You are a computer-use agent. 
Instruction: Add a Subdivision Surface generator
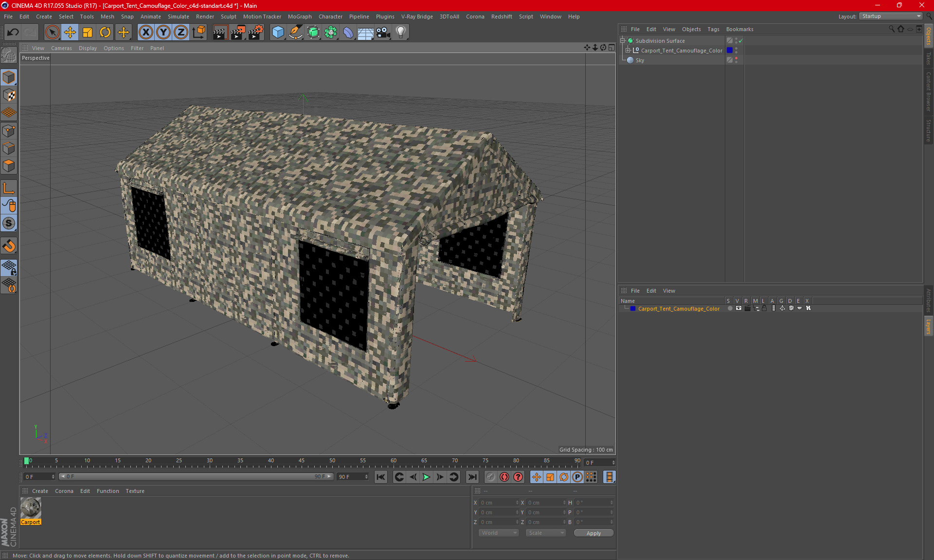pyautogui.click(x=313, y=33)
